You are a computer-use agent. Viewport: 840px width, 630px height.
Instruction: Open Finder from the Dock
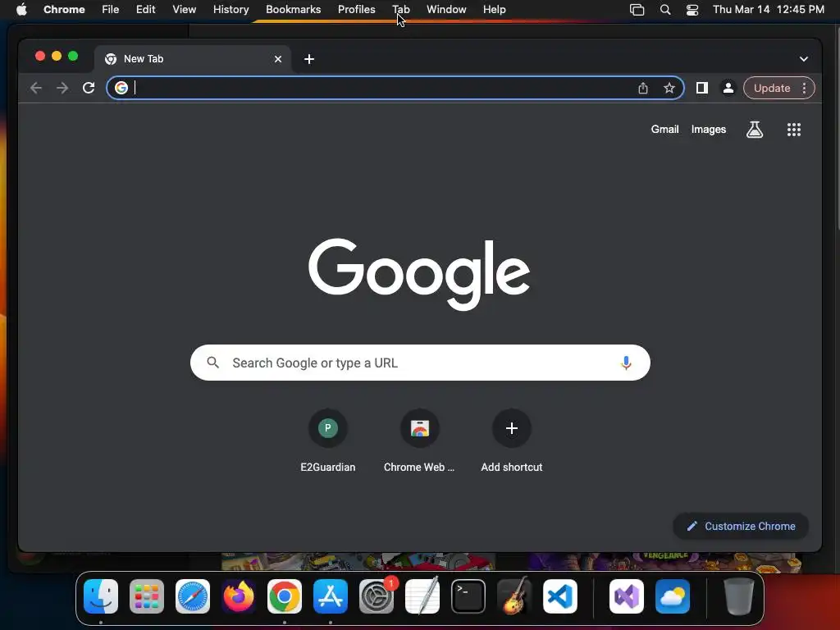(x=101, y=596)
